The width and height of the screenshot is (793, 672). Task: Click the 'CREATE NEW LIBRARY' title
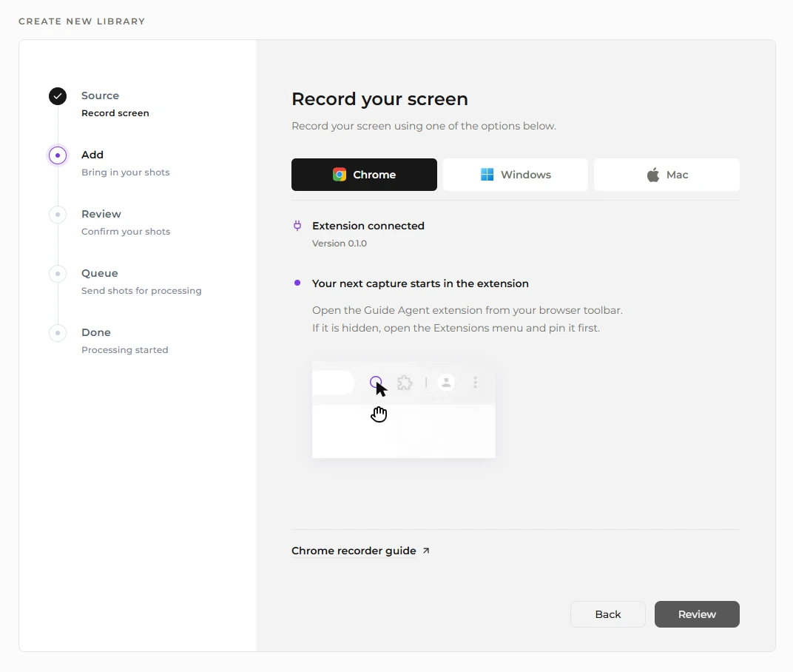pyautogui.click(x=82, y=21)
